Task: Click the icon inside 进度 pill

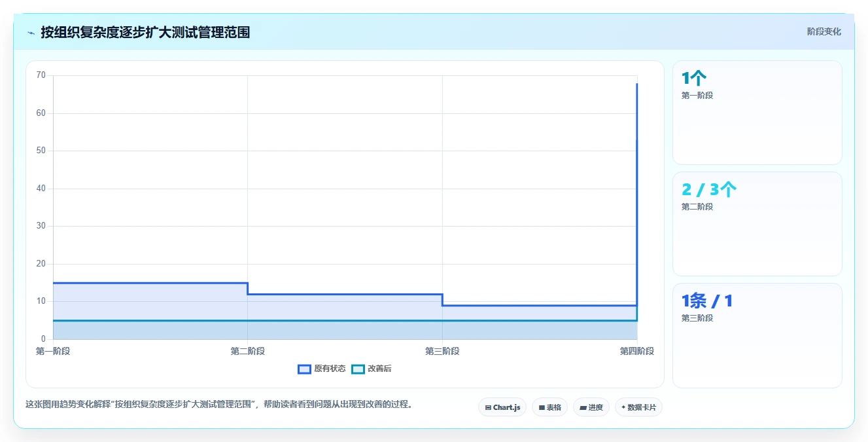Action: 583,408
